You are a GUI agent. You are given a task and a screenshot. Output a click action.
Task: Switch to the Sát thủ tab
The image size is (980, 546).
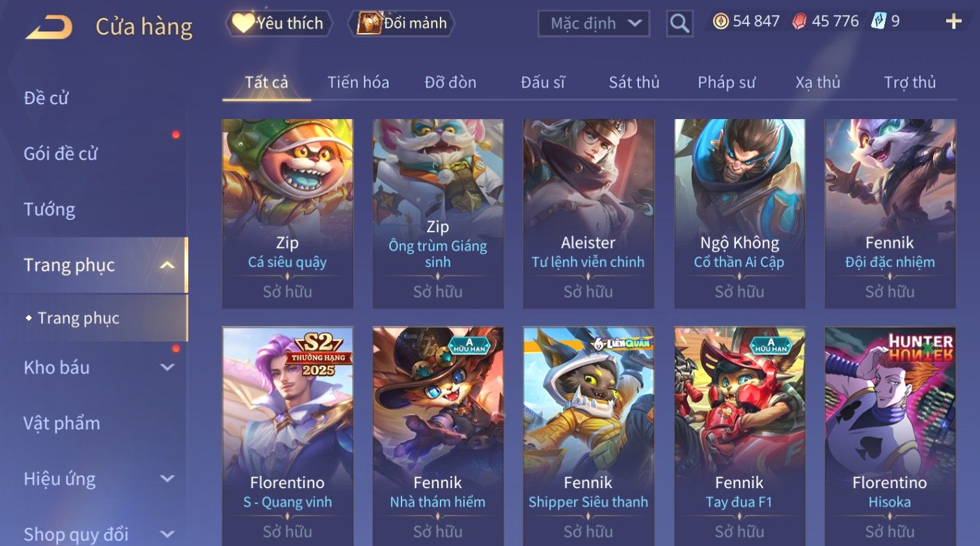click(634, 83)
